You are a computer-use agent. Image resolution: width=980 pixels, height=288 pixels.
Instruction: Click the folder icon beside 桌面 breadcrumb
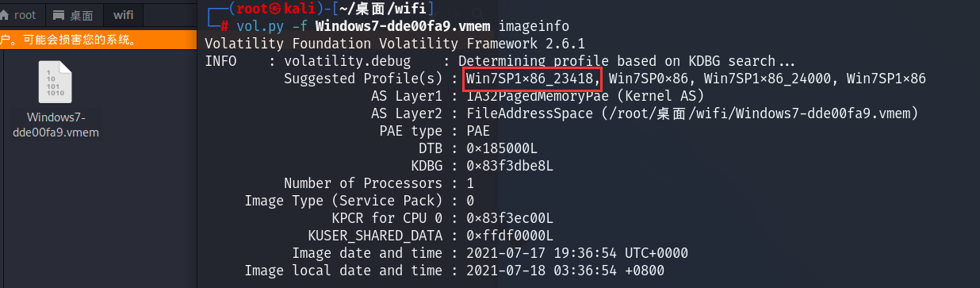point(59,15)
